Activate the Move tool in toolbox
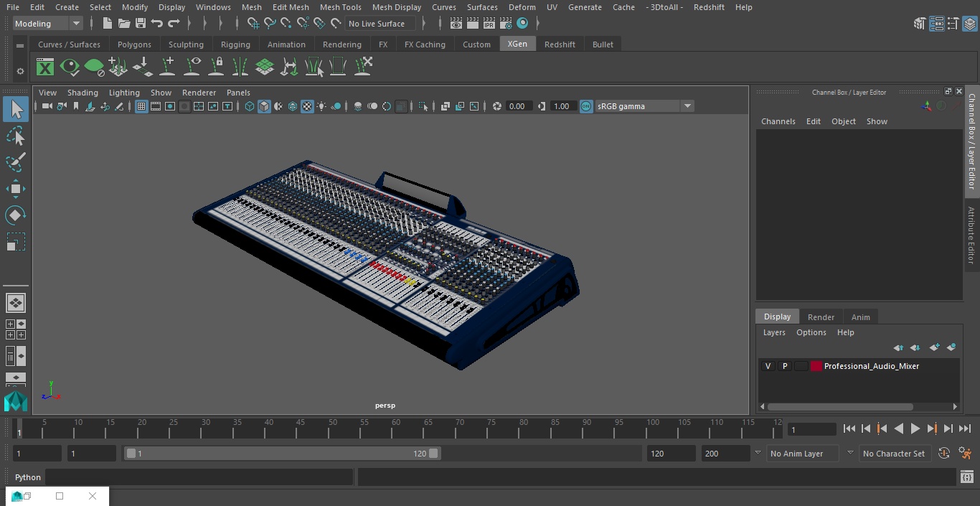 pos(16,189)
